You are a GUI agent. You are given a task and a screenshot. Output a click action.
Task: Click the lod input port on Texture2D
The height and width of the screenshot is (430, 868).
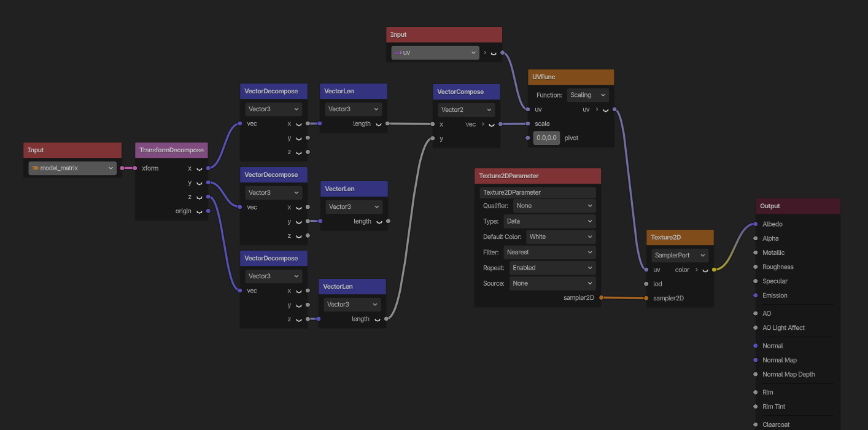tap(646, 284)
